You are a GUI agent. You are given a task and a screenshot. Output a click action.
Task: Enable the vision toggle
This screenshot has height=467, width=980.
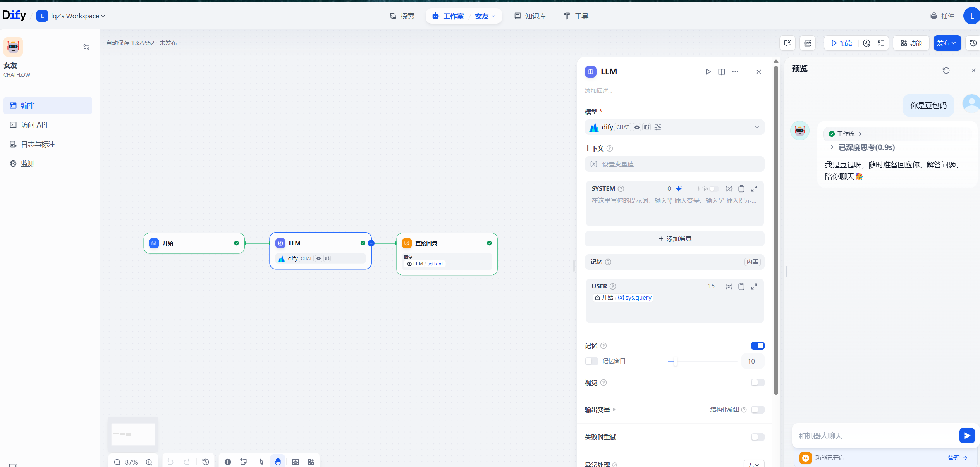click(757, 383)
